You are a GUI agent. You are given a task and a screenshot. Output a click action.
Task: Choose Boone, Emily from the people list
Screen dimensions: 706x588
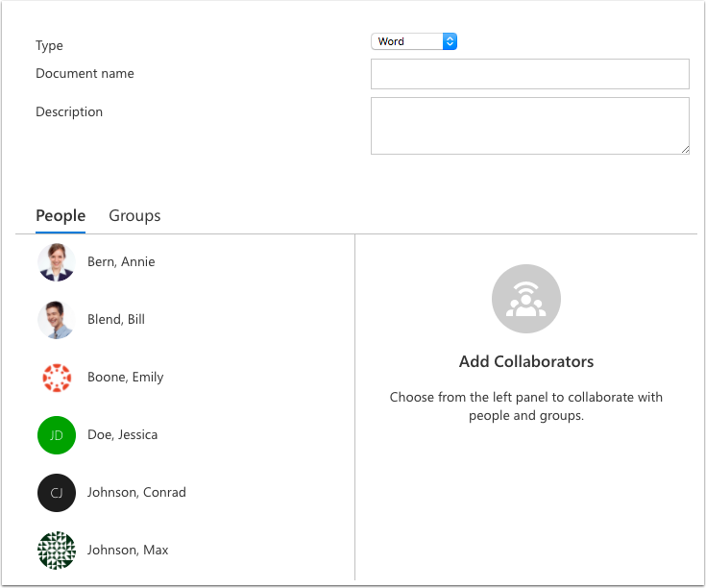(x=126, y=377)
